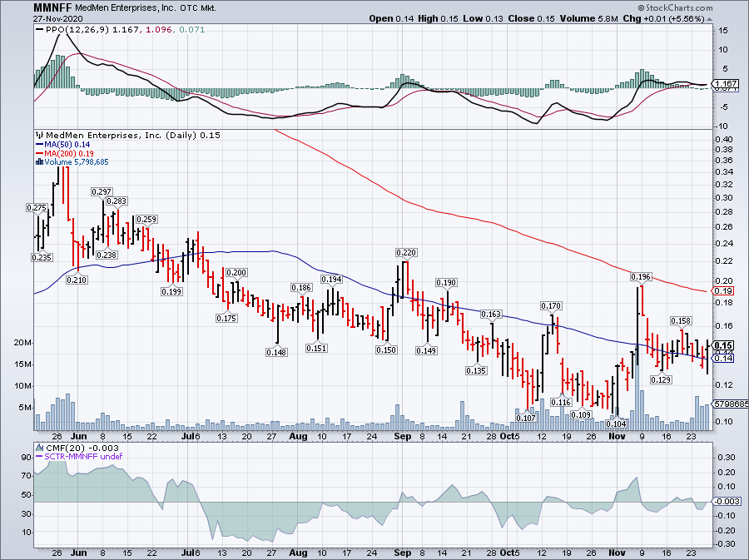749x560 pixels.
Task: Click the 0.220 September high label
Action: pyautogui.click(x=406, y=252)
